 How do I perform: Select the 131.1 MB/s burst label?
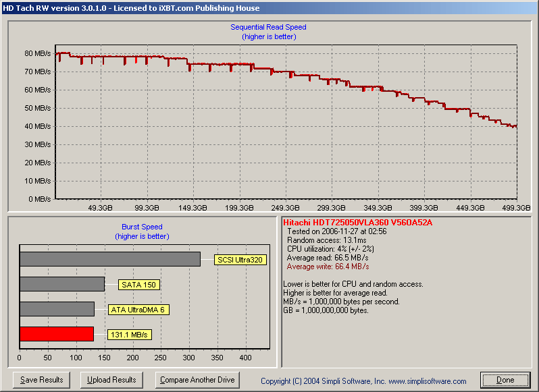coord(129,335)
